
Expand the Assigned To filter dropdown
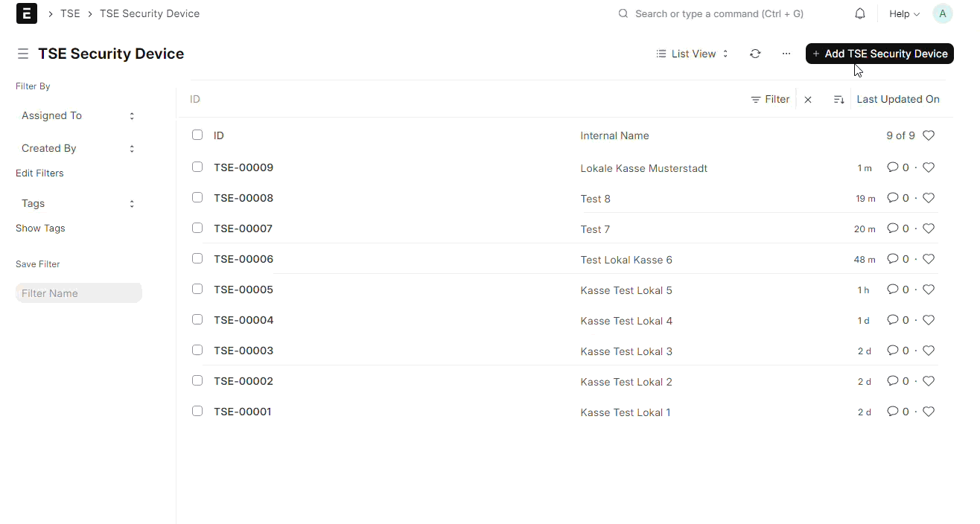tap(78, 116)
